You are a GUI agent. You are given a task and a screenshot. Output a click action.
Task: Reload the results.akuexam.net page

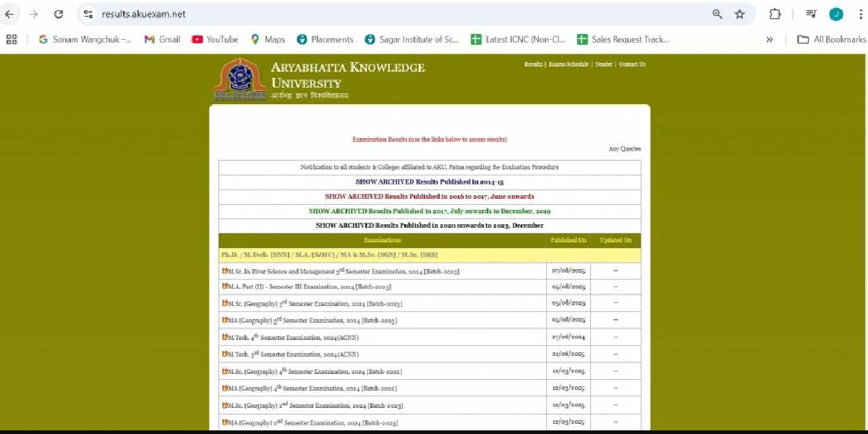click(59, 14)
